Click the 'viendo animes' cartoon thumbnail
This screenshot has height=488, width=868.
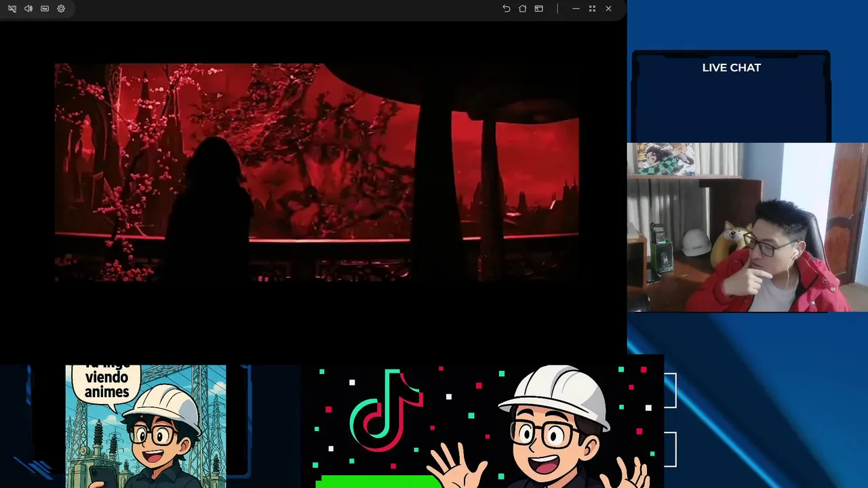click(x=146, y=426)
